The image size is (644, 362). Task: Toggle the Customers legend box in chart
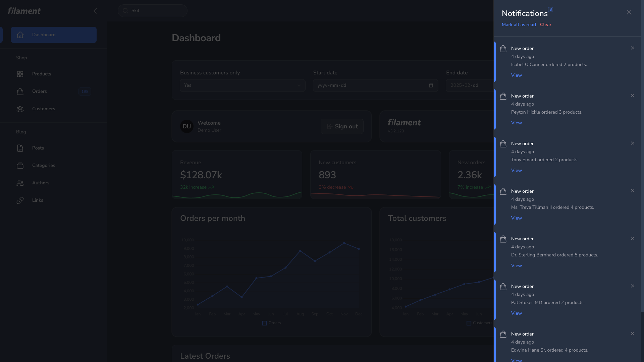click(x=469, y=323)
